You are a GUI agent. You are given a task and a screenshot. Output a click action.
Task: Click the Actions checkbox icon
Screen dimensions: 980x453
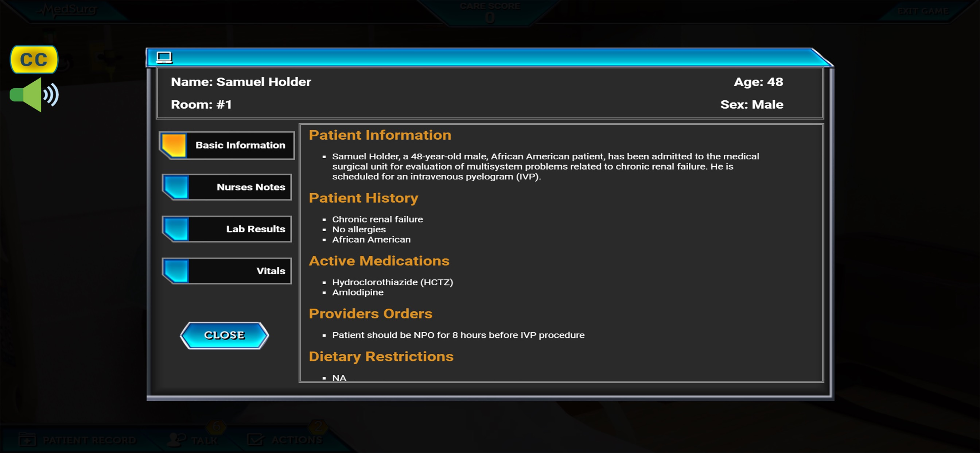click(x=255, y=440)
